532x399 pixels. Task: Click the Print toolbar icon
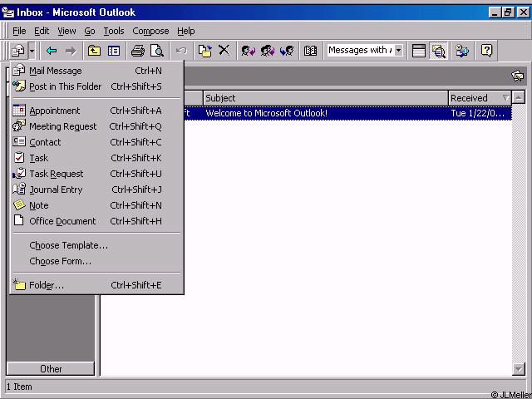click(x=138, y=52)
